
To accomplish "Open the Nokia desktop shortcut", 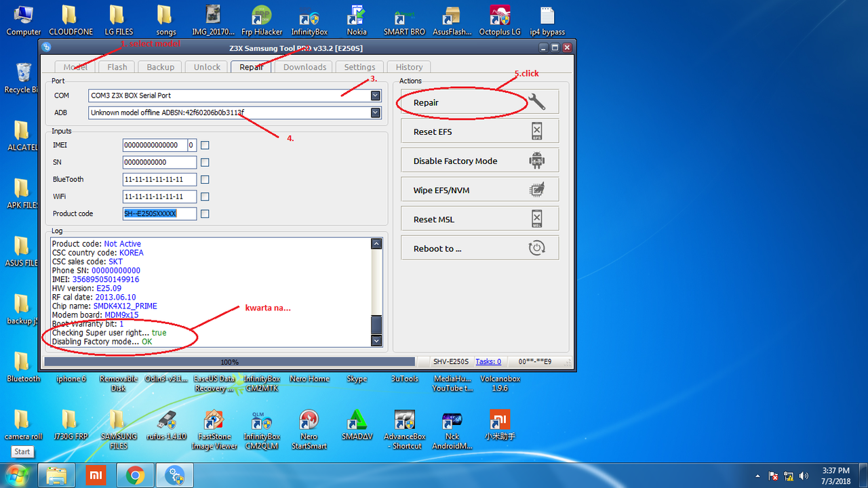I will point(357,21).
